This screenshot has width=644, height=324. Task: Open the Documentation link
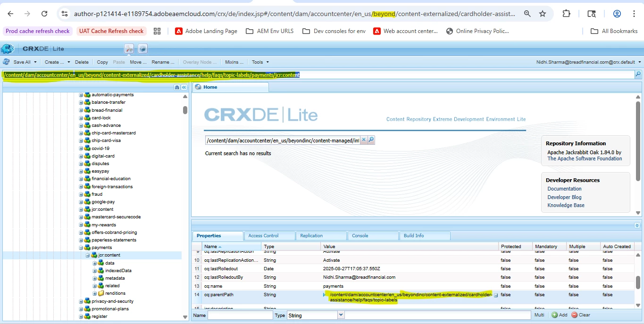[x=564, y=189]
